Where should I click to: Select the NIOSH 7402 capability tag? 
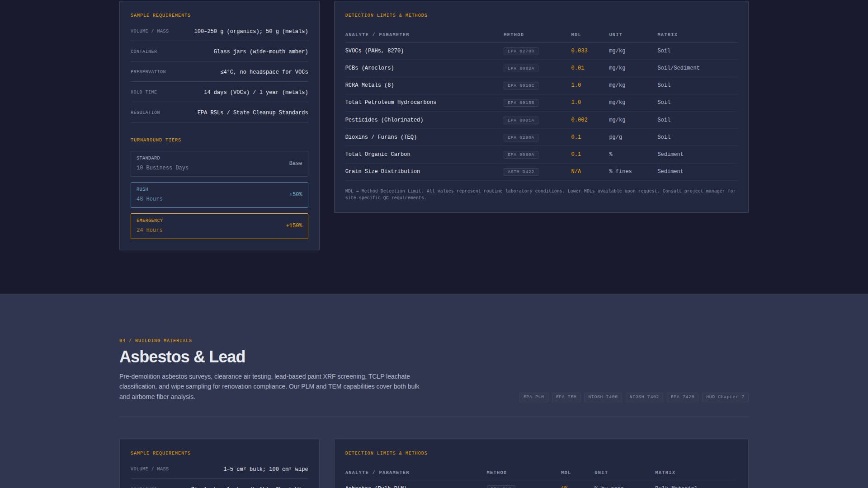(644, 397)
